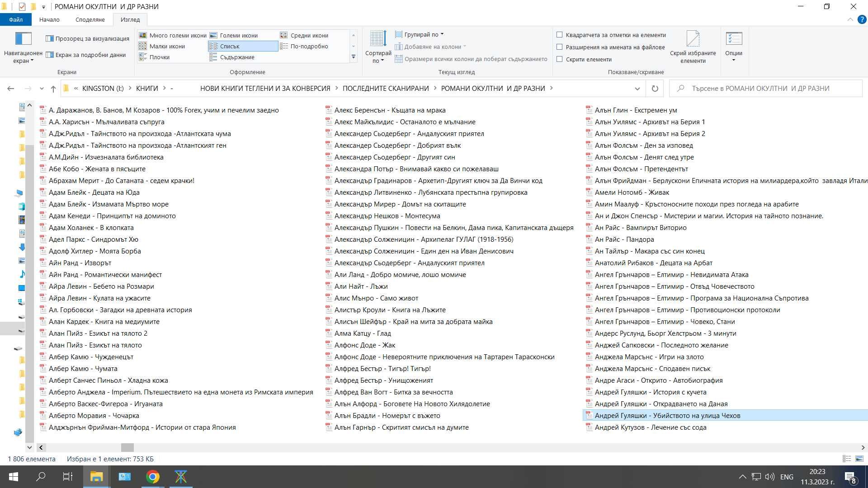Switch to the Начало ribbon tab
The height and width of the screenshot is (488, 868).
pos(49,19)
